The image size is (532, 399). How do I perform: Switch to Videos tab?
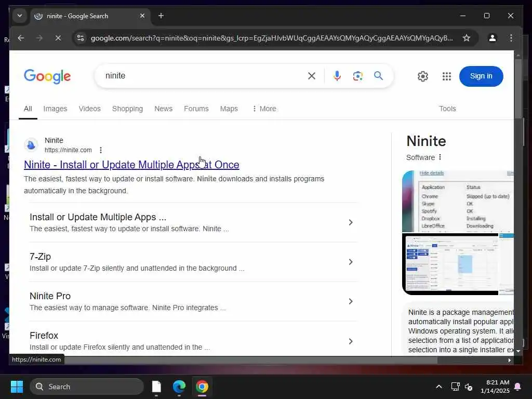point(89,109)
